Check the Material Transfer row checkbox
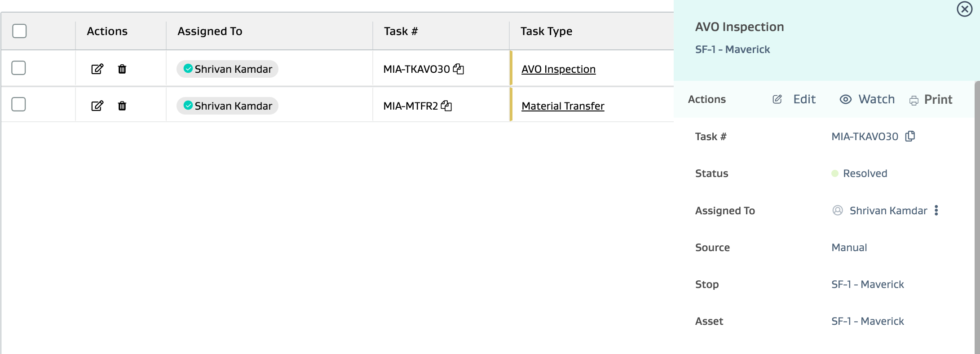Viewport: 980px width, 354px height. coord(18,104)
